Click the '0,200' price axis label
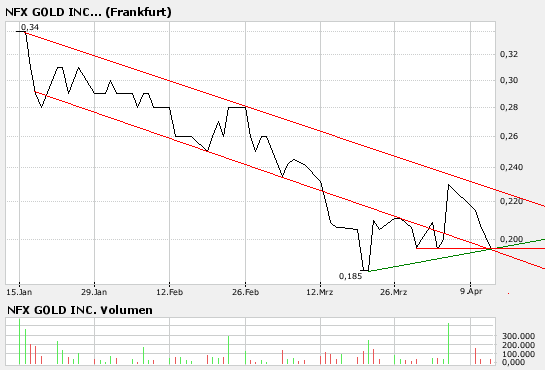This screenshot has width=545, height=384. click(x=511, y=239)
